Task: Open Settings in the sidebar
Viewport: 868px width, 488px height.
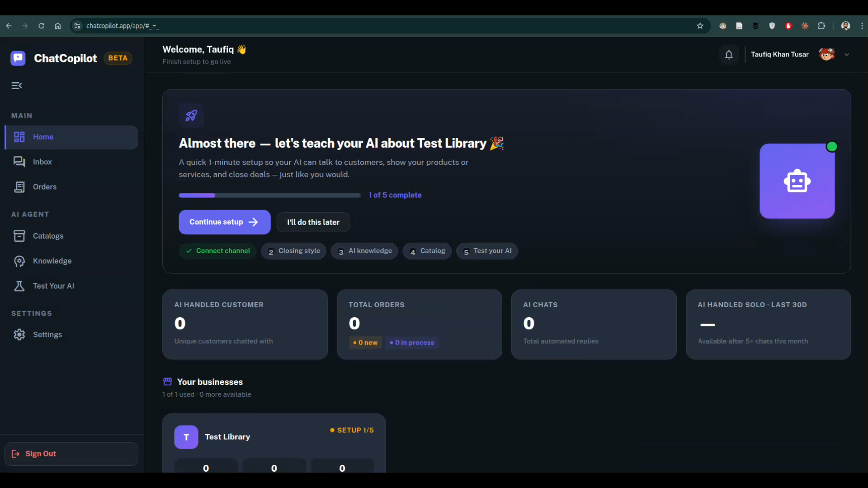Action: [x=71, y=334]
